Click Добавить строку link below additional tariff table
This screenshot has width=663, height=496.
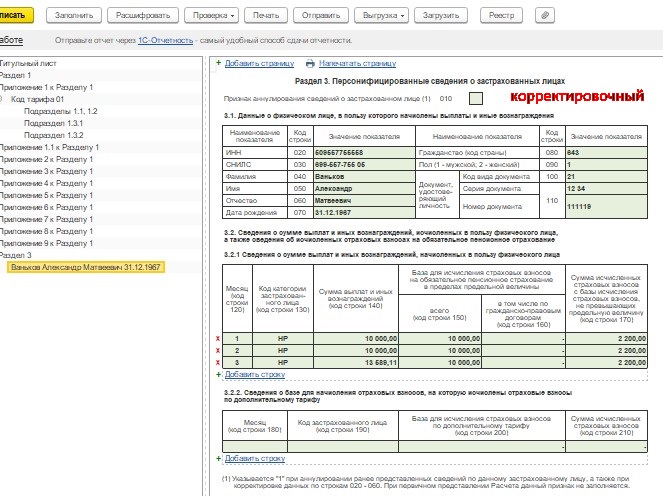click(255, 458)
